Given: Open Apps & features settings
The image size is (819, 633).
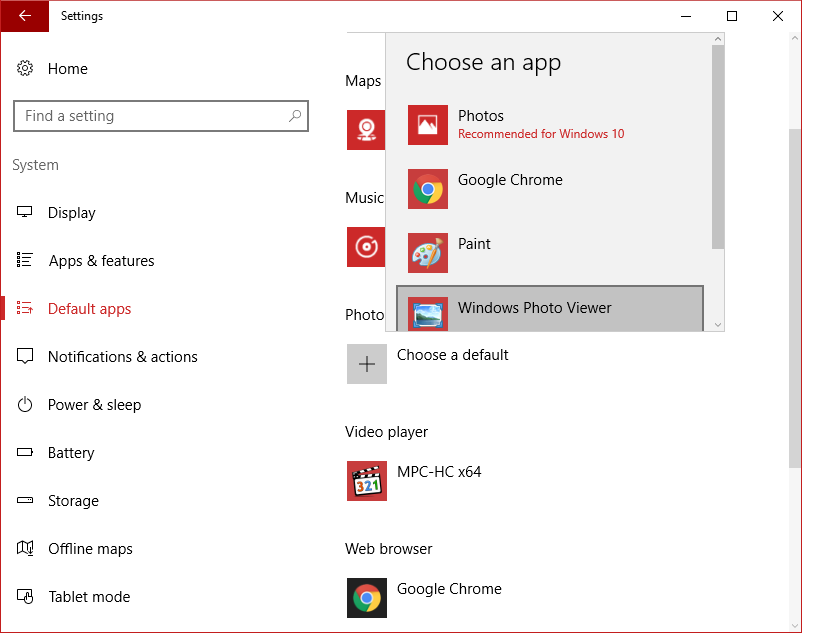Looking at the screenshot, I should tap(101, 261).
